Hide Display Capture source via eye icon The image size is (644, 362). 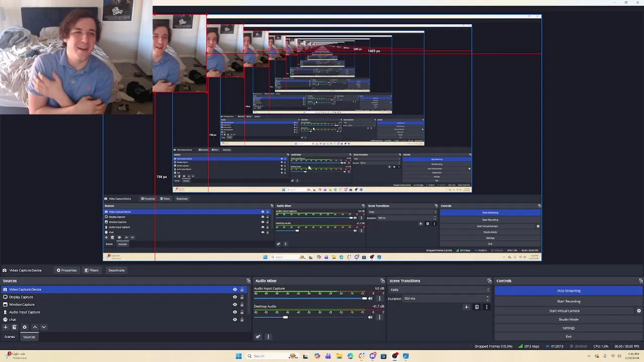coord(234,297)
